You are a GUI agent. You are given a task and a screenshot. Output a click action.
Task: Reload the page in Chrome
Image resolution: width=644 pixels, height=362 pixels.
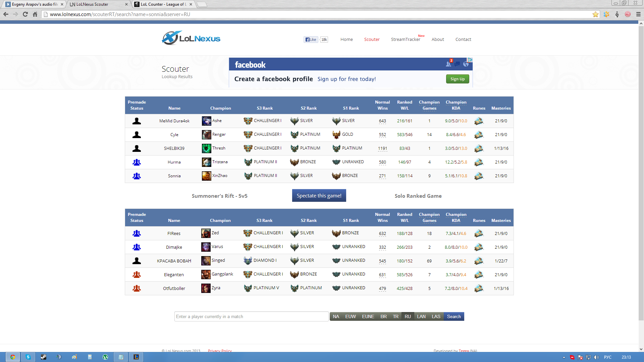pos(25,14)
